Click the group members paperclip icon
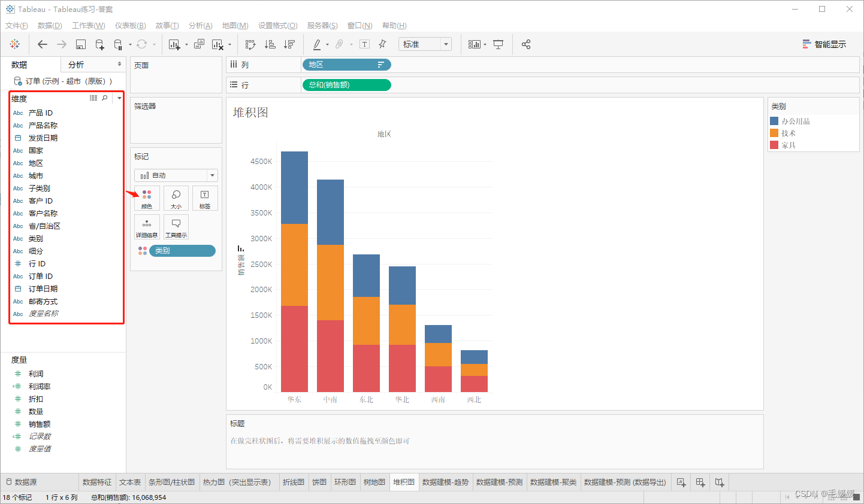 tap(339, 44)
